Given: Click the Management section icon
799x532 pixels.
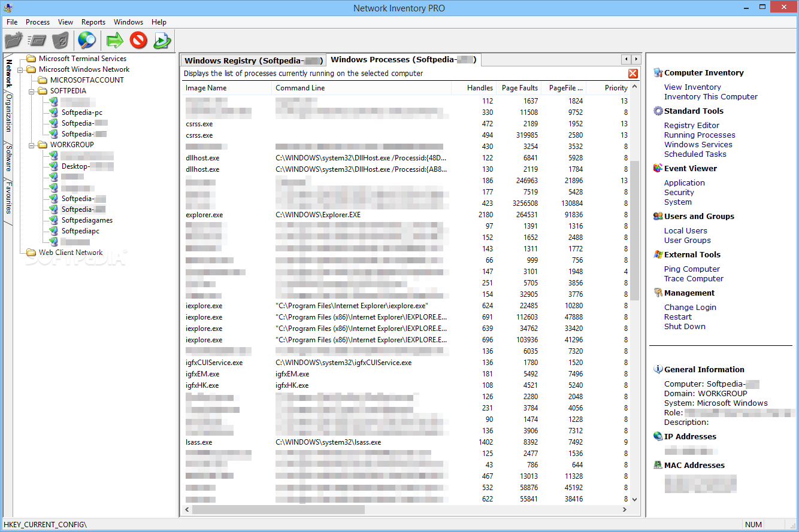Looking at the screenshot, I should pyautogui.click(x=658, y=293).
